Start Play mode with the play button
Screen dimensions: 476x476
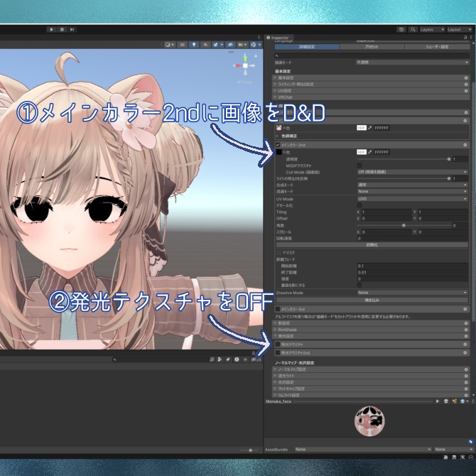coord(51,29)
